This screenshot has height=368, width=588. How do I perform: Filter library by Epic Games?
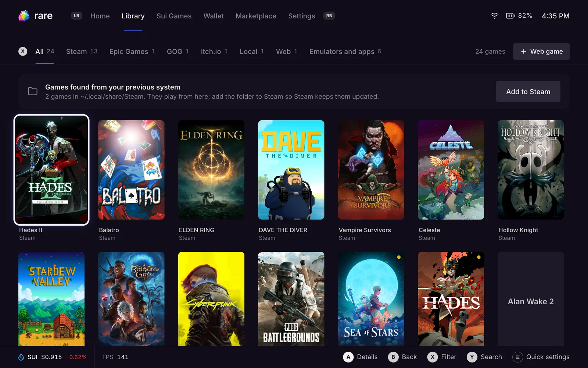click(x=132, y=52)
